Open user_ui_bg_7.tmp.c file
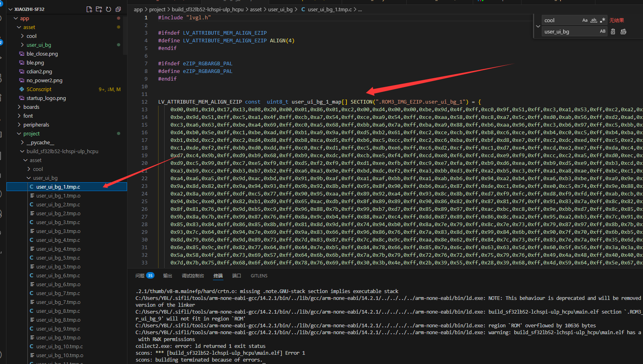 58,293
